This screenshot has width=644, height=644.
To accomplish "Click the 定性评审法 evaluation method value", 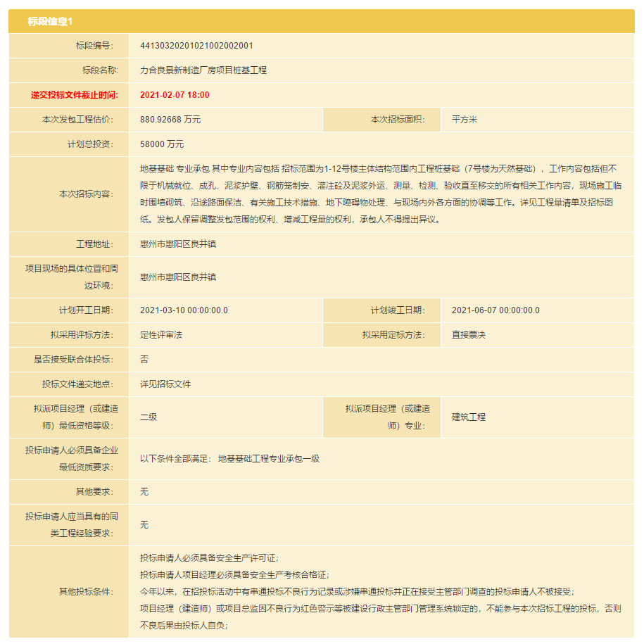I will click(161, 335).
